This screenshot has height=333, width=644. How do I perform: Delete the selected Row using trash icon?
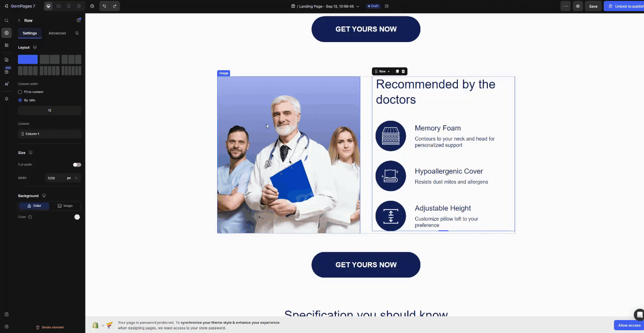coord(403,71)
